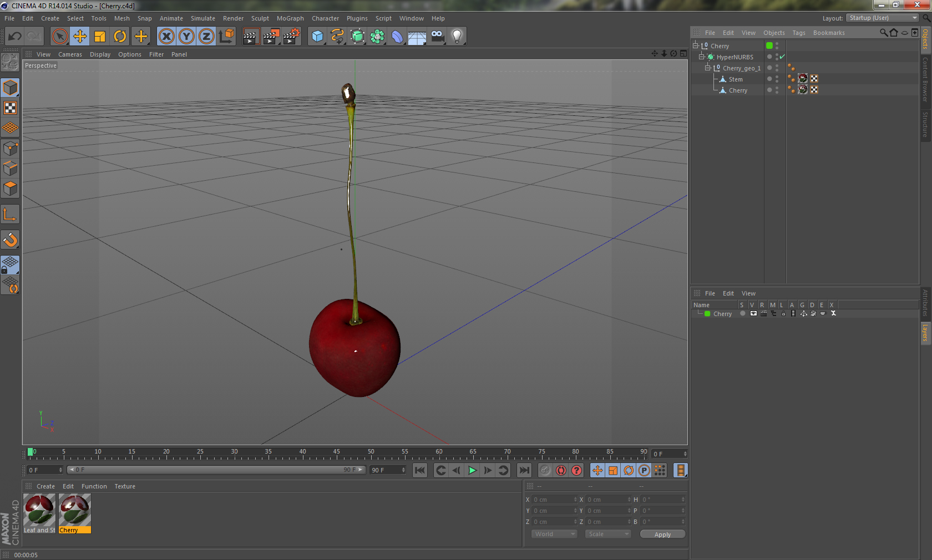The height and width of the screenshot is (560, 932).
Task: Enable Axis mode icon
Action: pos(10,214)
